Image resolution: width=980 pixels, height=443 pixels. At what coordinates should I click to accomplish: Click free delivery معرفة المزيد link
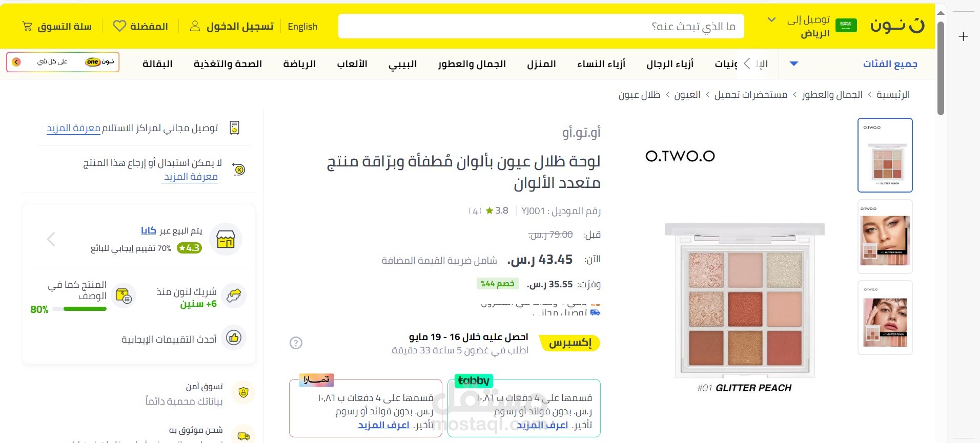(x=73, y=128)
